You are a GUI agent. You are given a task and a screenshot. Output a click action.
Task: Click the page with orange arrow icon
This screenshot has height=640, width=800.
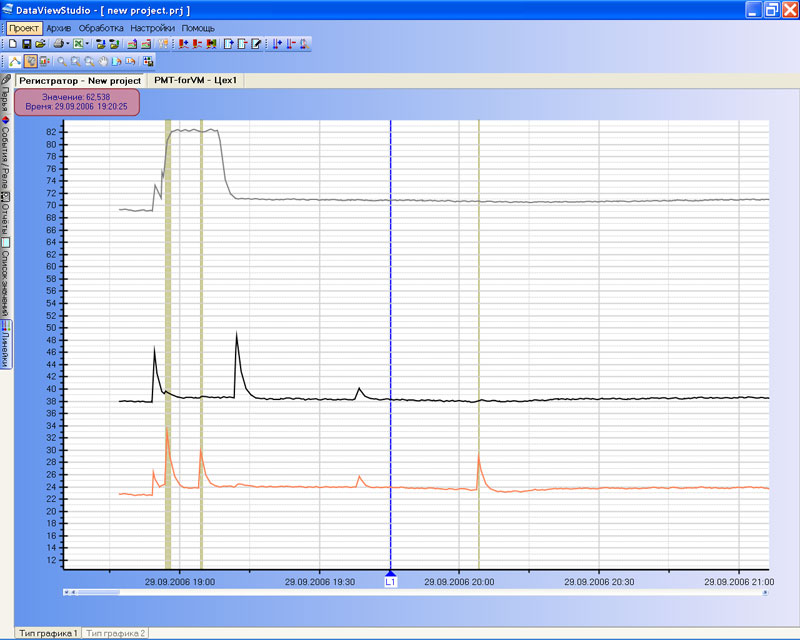117,62
